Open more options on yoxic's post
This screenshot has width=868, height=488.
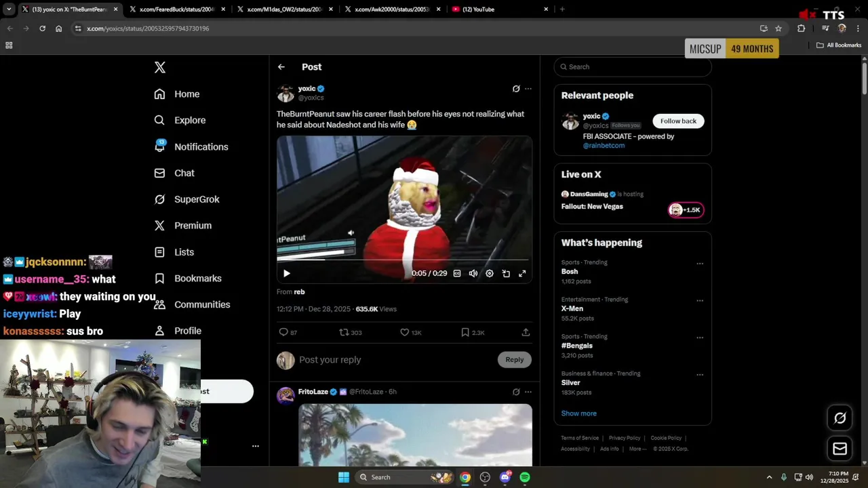pos(528,89)
